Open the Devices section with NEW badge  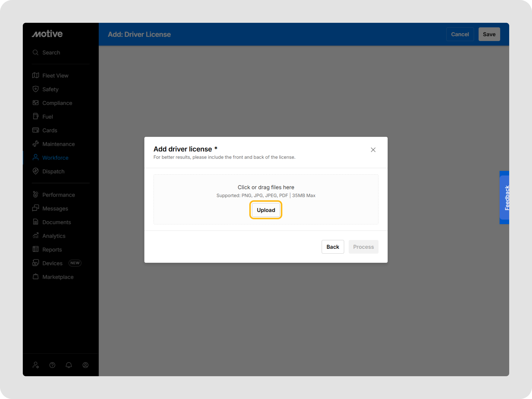pos(52,263)
